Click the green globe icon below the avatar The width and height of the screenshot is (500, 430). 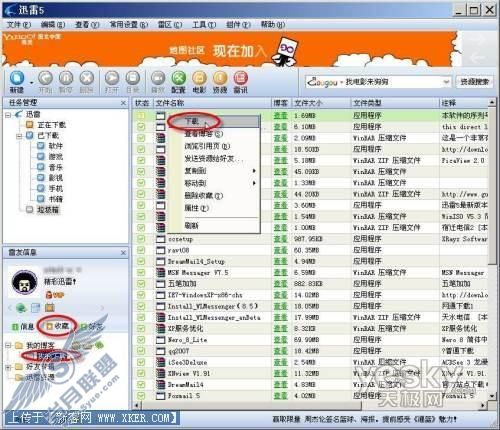click(22, 308)
